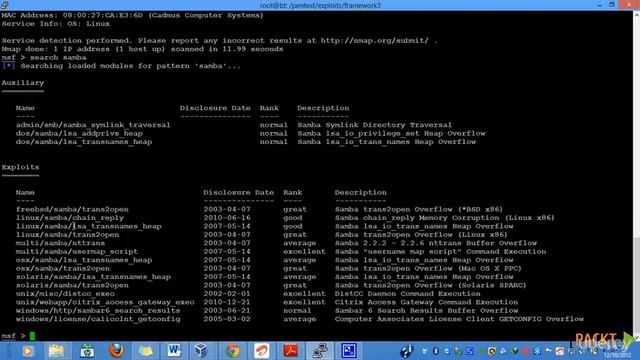Click 'unix/webapp/citrix_access_gateway_exec' exploit name

[x=105, y=302]
